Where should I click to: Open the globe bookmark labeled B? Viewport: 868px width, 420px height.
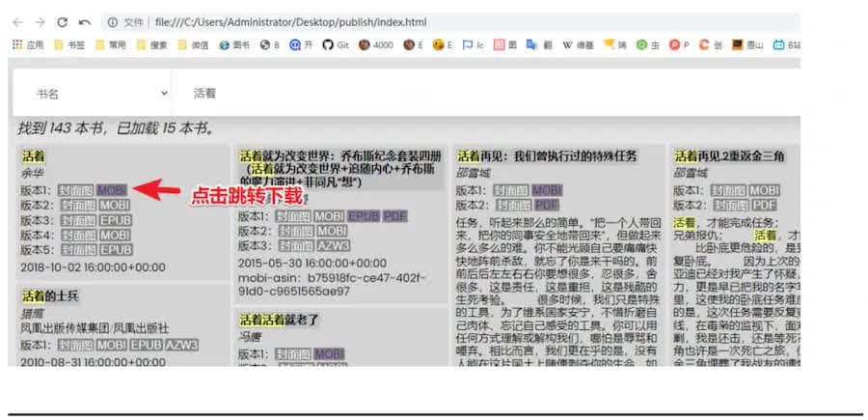(270, 44)
